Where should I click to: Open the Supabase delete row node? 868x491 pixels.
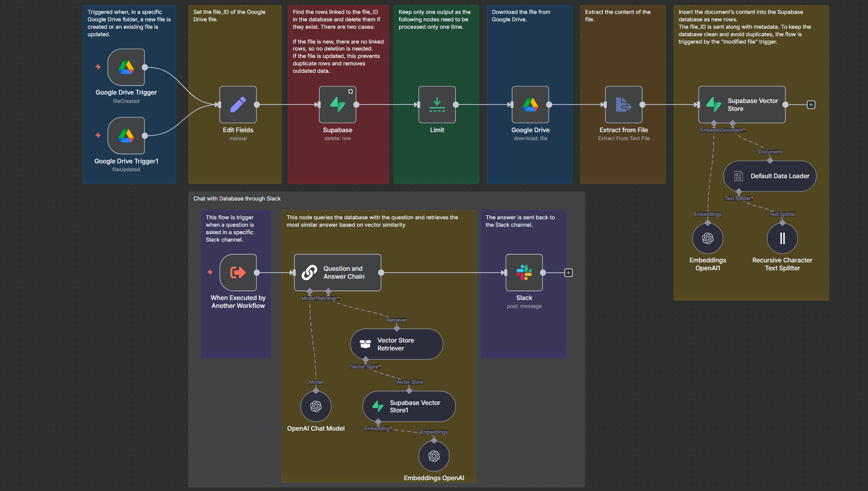(338, 105)
